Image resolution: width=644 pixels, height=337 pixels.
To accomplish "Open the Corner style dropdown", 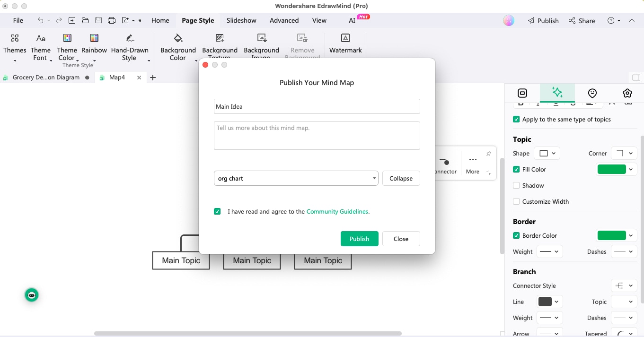I will pyautogui.click(x=624, y=153).
